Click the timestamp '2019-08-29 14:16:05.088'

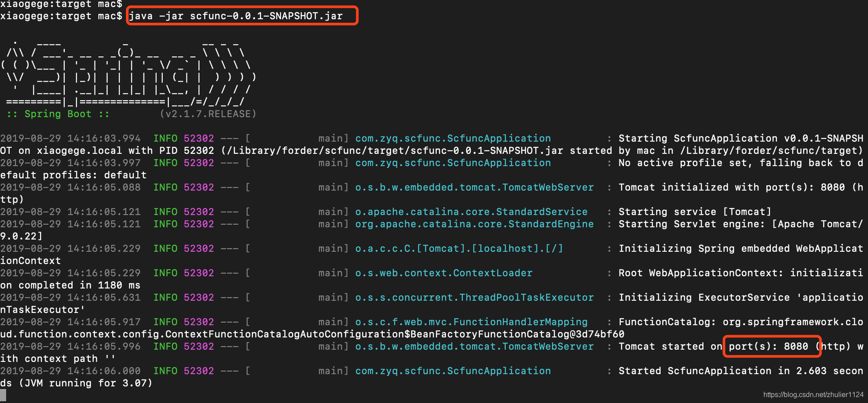(70, 188)
